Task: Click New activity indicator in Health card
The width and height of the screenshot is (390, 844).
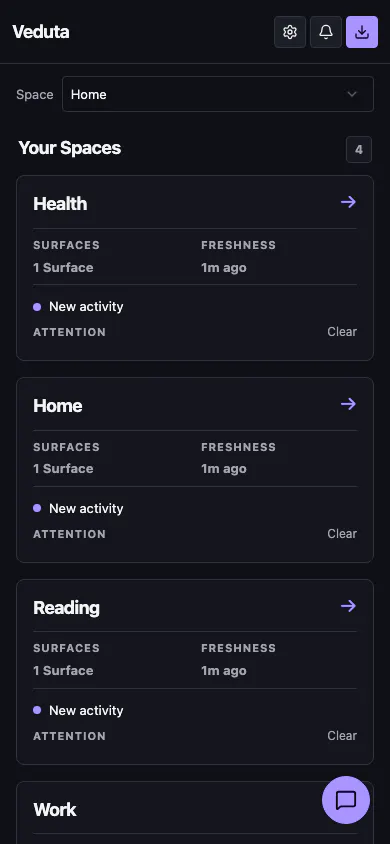Action: pos(79,306)
